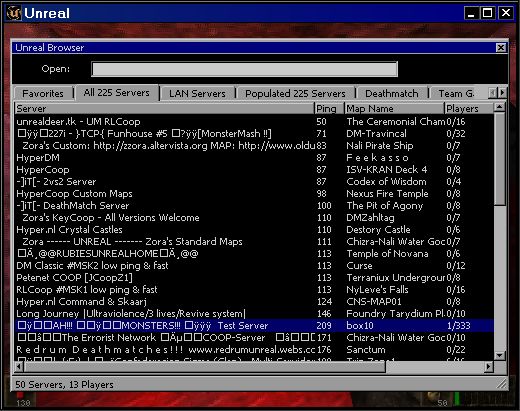The width and height of the screenshot is (520, 411).
Task: Click the server list scroll-up arrow
Action: click(x=499, y=108)
